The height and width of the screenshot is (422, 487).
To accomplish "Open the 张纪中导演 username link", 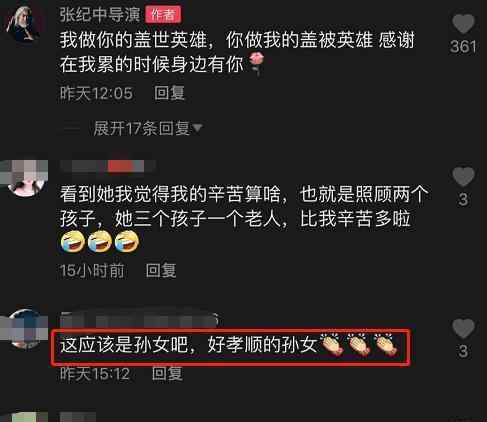I will pos(100,15).
